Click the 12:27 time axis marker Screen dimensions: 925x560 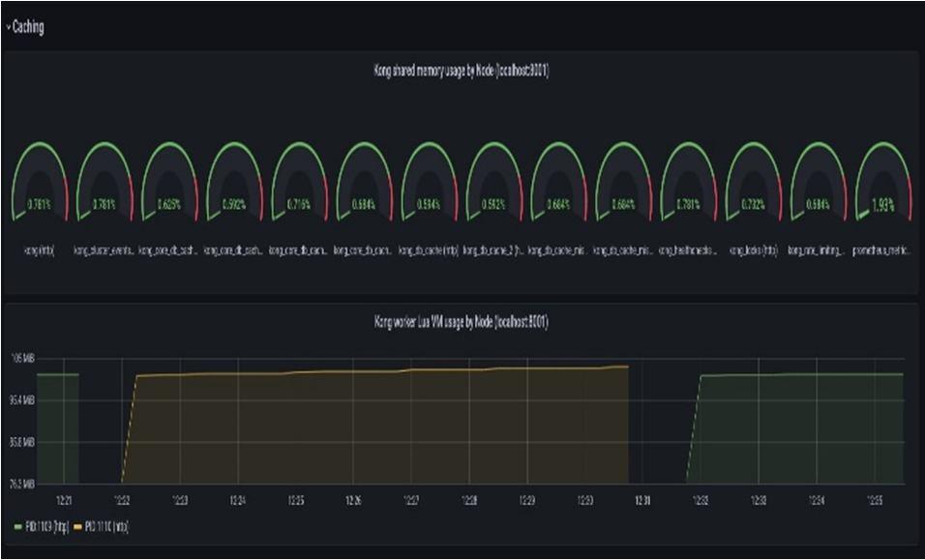pyautogui.click(x=411, y=501)
